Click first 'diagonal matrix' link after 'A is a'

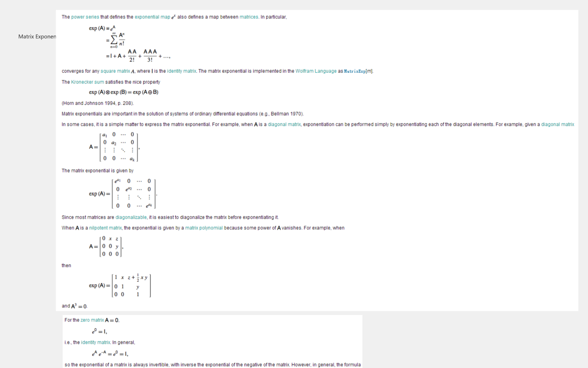pyautogui.click(x=284, y=124)
